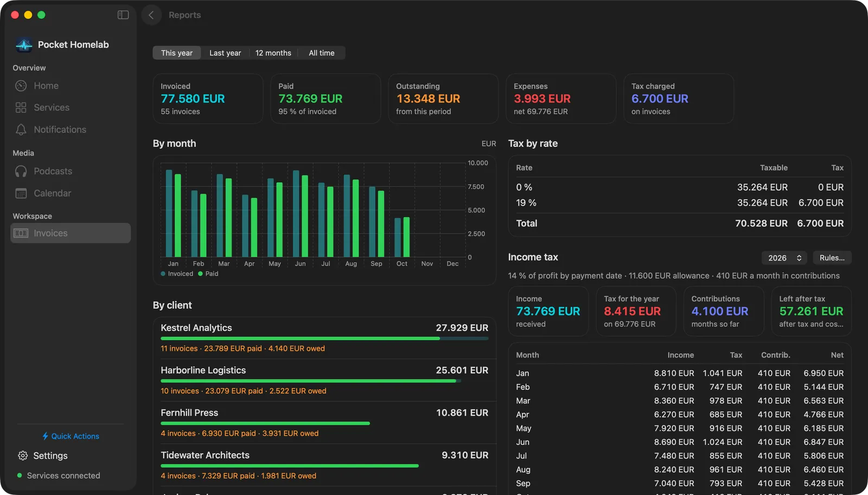Image resolution: width=868 pixels, height=495 pixels.
Task: Click the Left after tax 57.261 EUR card
Action: (811, 311)
